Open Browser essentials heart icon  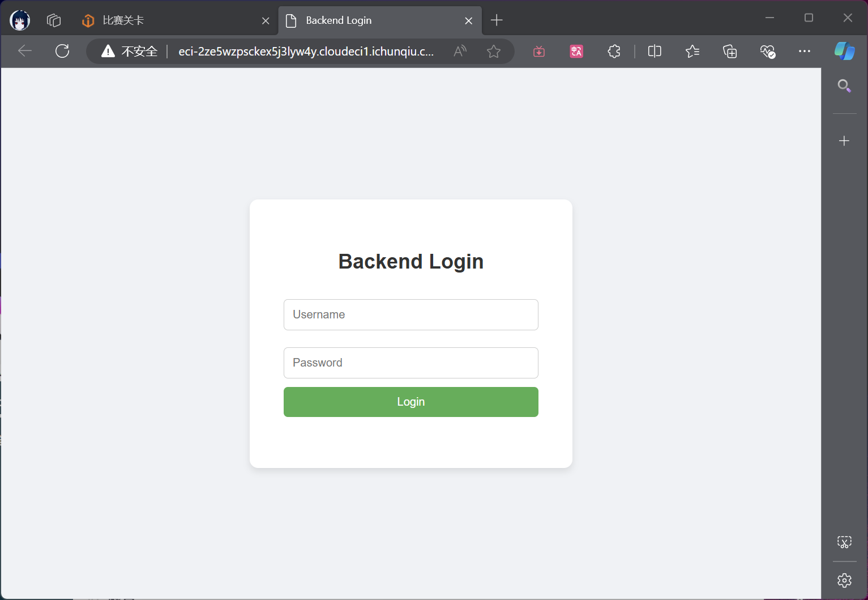(x=767, y=52)
